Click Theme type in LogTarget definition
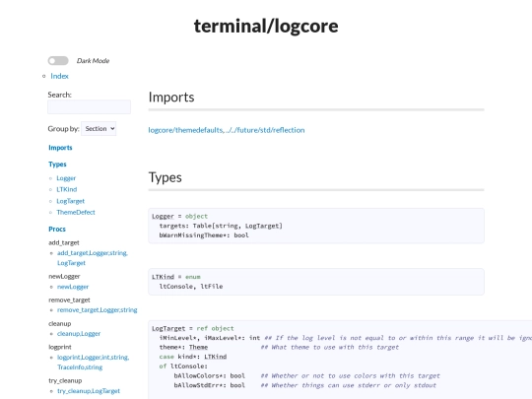 (198, 347)
